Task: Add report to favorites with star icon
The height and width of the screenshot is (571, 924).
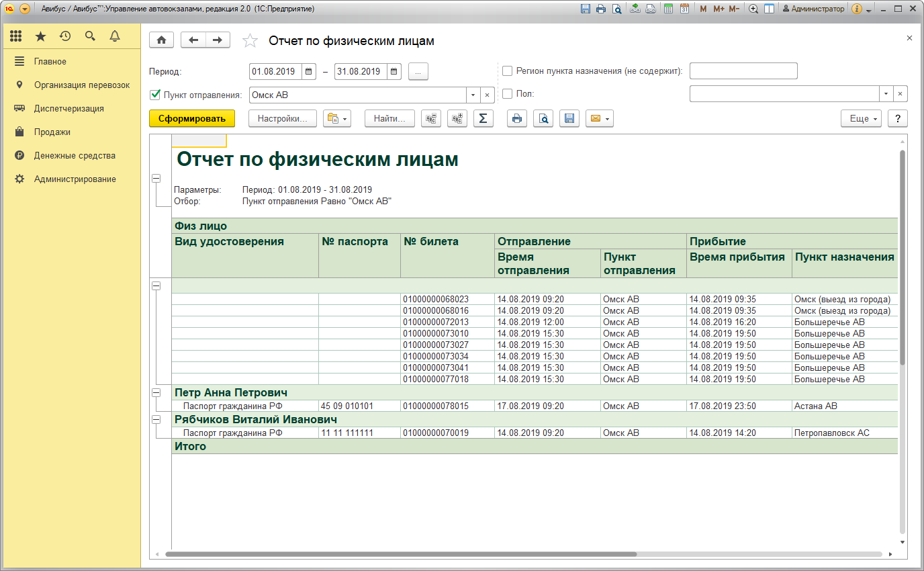Action: [250, 41]
